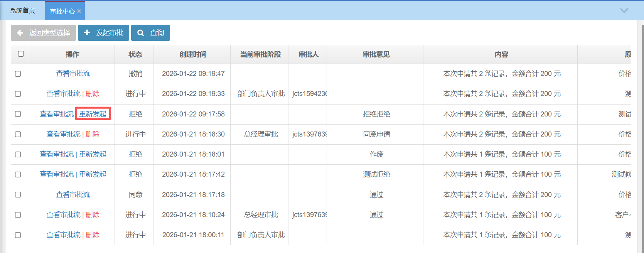This screenshot has width=644, height=253.
Task: Click the magnifier icon on 查询 button
Action: 141,33
